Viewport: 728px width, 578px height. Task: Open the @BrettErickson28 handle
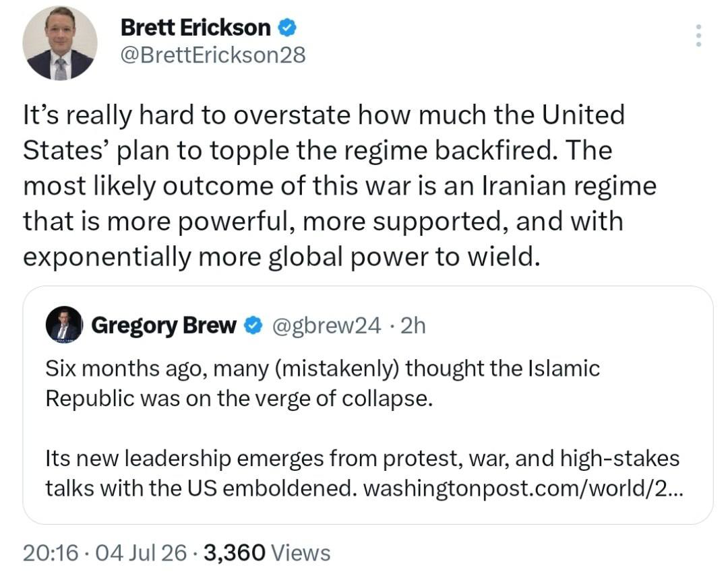point(213,55)
